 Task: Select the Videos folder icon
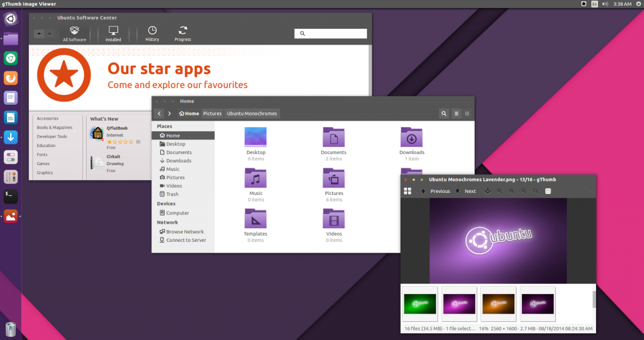pyautogui.click(x=333, y=219)
